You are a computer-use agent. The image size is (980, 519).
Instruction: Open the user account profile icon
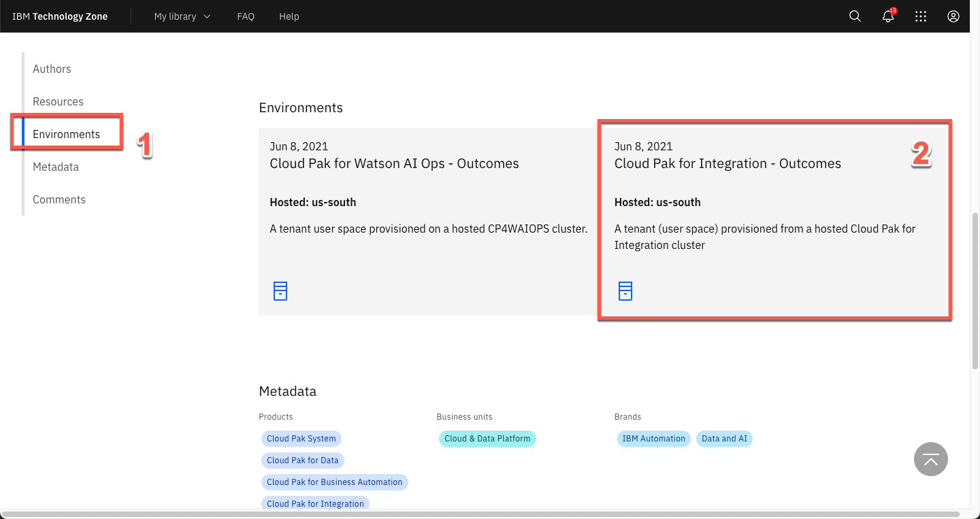953,16
